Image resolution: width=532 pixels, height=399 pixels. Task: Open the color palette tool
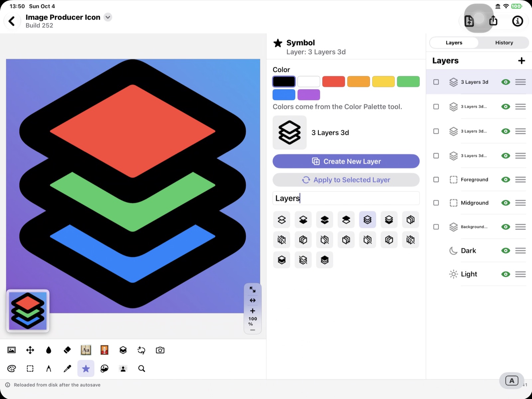pos(12,368)
